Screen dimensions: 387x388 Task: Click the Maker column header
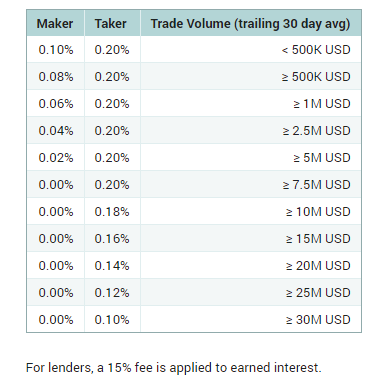(x=55, y=23)
